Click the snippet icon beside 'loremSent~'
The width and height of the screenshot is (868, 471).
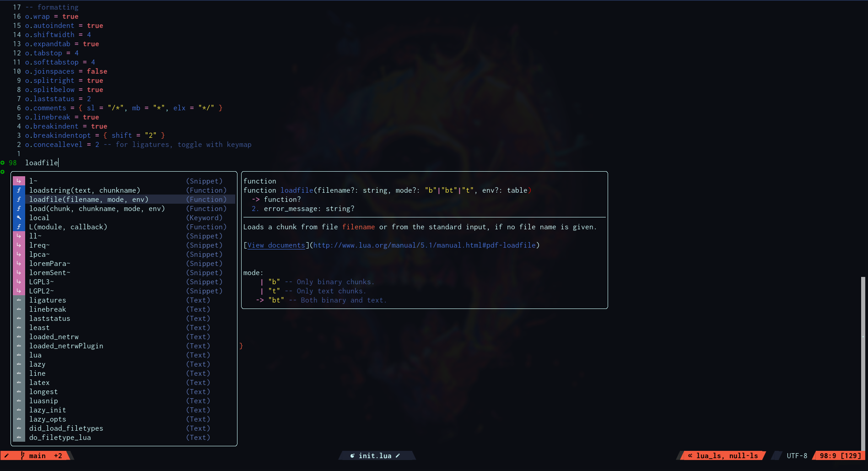tap(19, 273)
